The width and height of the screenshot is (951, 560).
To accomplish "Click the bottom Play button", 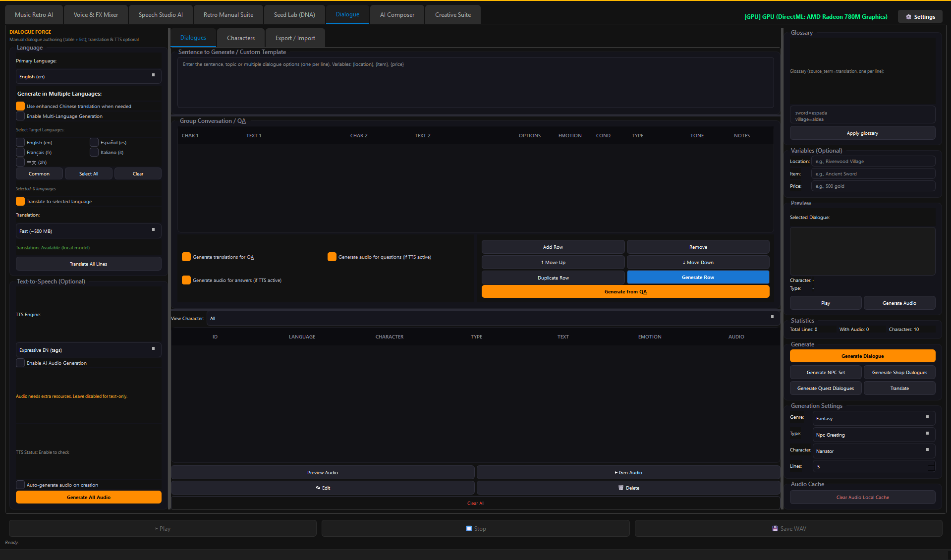I will coord(163,528).
